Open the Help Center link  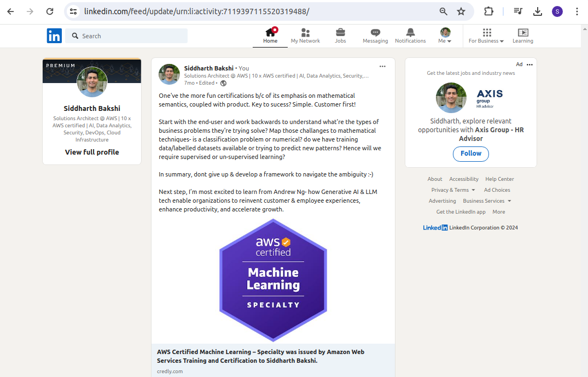pos(499,179)
